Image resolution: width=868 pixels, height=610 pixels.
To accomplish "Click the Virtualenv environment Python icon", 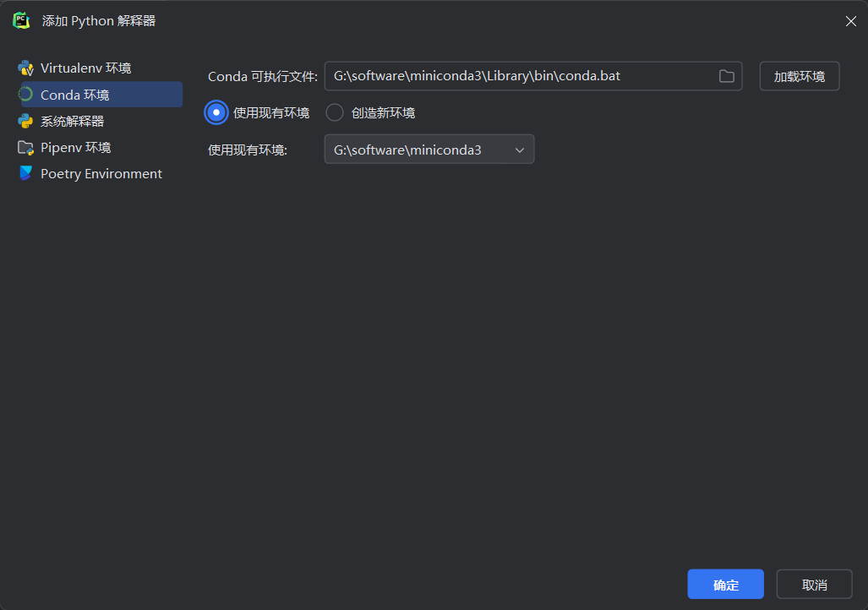I will 25,68.
